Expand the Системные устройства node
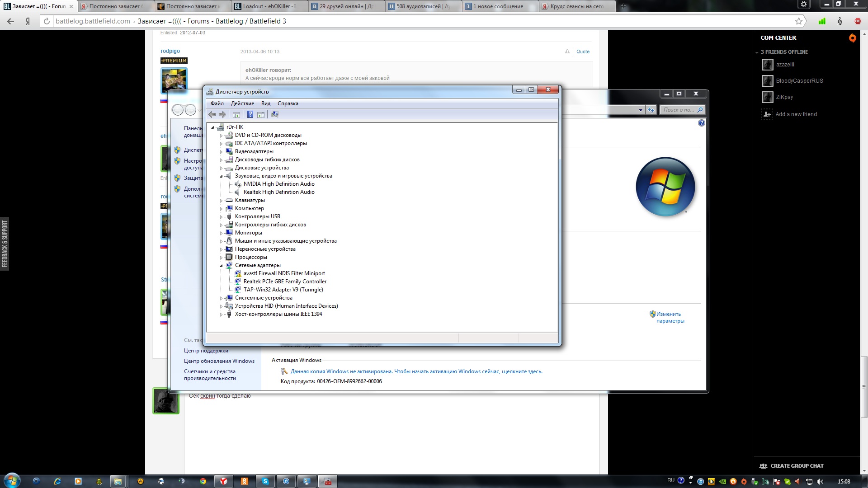Screen dimensions: 868x488 (x=221, y=298)
